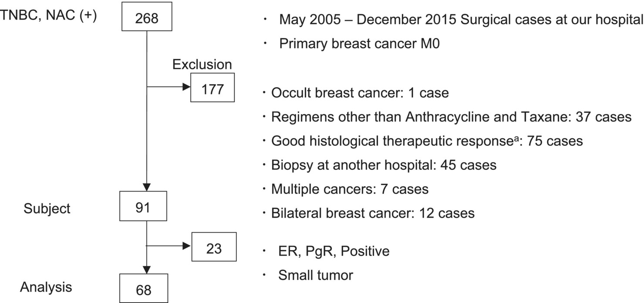644x303 pixels.
Task: Click the Analysis box showing 68
Action: pyautogui.click(x=144, y=289)
